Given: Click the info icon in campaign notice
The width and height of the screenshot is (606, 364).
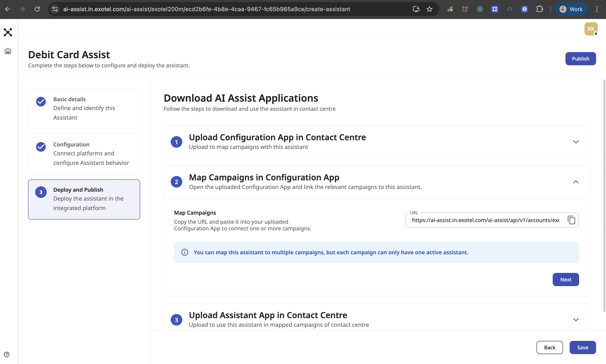Looking at the screenshot, I should tap(185, 252).
